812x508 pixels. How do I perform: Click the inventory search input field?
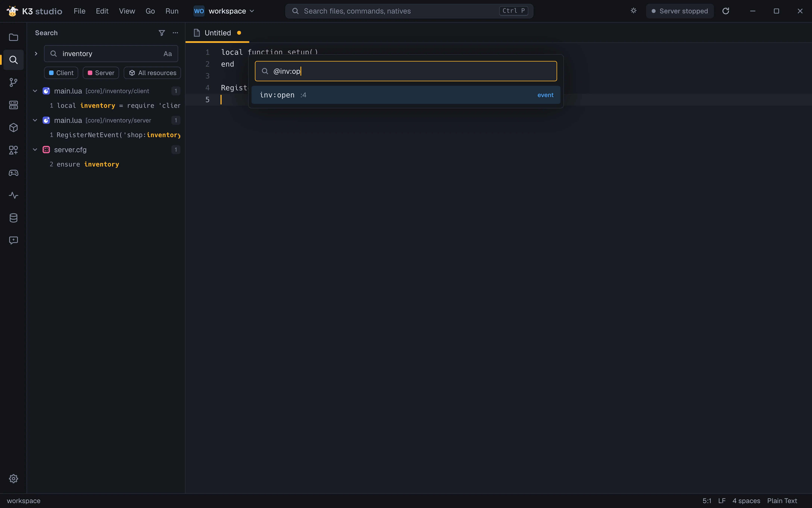(111, 54)
